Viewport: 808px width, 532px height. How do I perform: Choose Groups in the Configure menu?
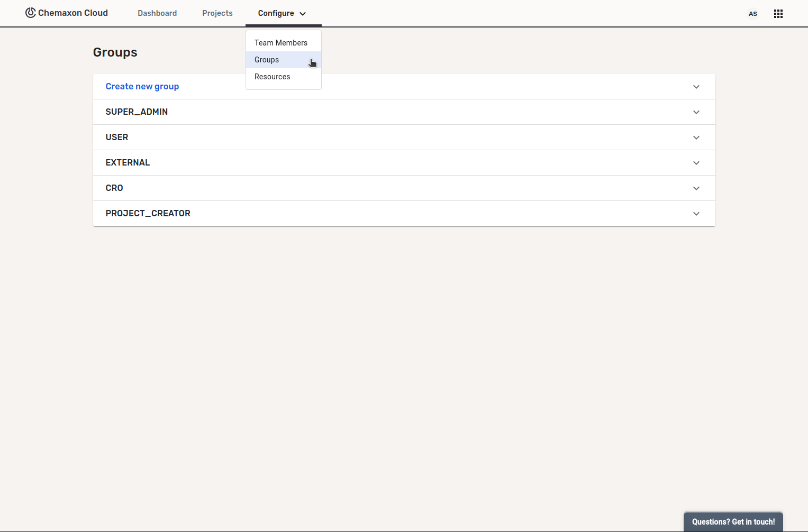267,60
